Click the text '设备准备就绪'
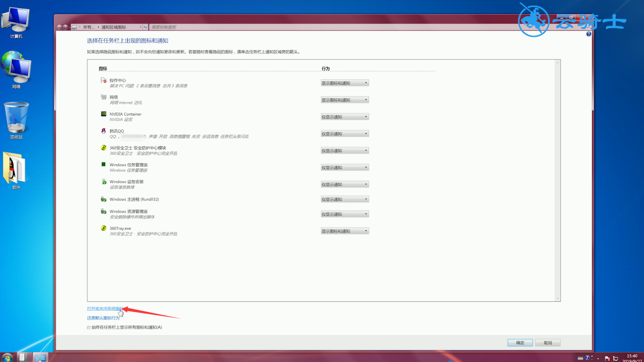644x362 pixels. [x=122, y=187]
